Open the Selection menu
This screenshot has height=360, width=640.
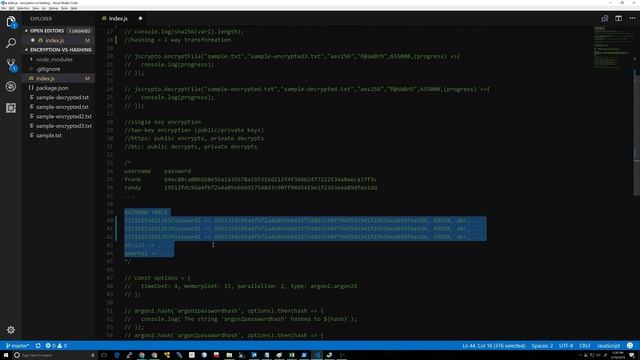pos(23,8)
